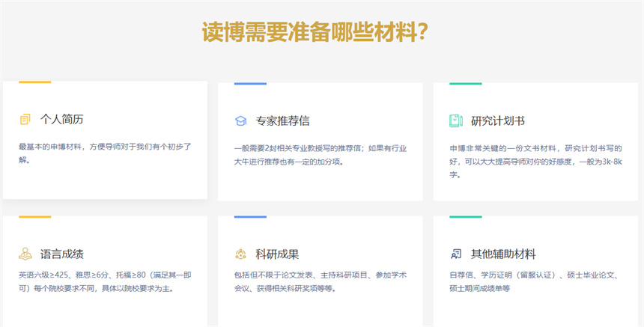This screenshot has height=327, width=644.
Task: Select the 其他辅助材料 heading
Action: coord(503,254)
